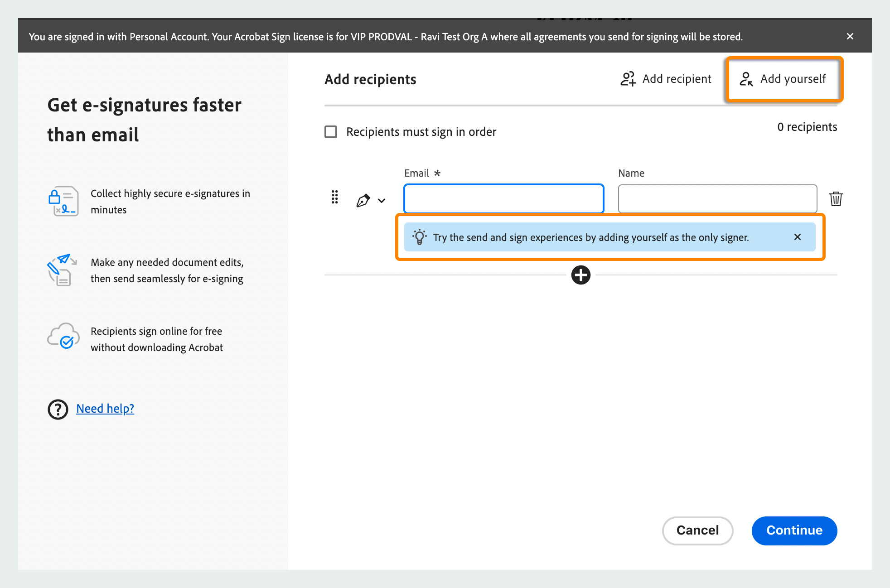Screen dimensions: 890x588
Task: Click the Add recipient person-plus icon
Action: tap(628, 79)
